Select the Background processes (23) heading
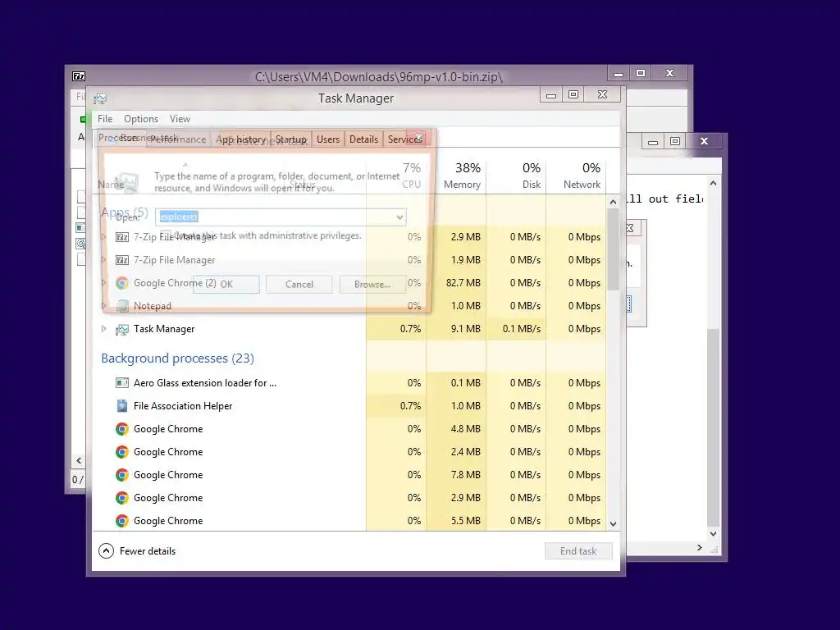 [177, 358]
